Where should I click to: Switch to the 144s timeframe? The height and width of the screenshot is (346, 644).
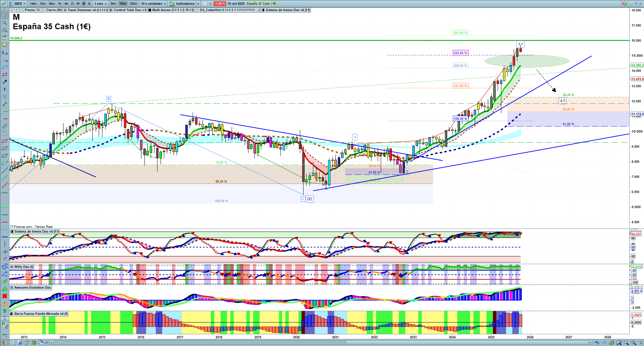33,4
